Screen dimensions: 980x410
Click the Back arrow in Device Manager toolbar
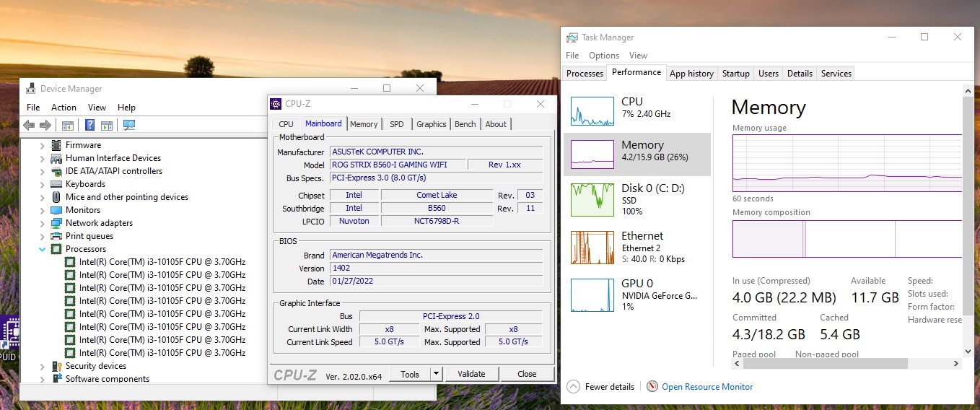(29, 126)
